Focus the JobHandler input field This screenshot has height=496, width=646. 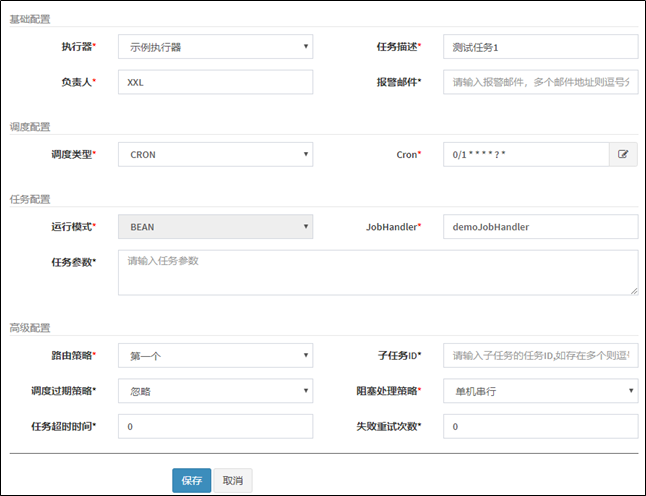tap(540, 227)
